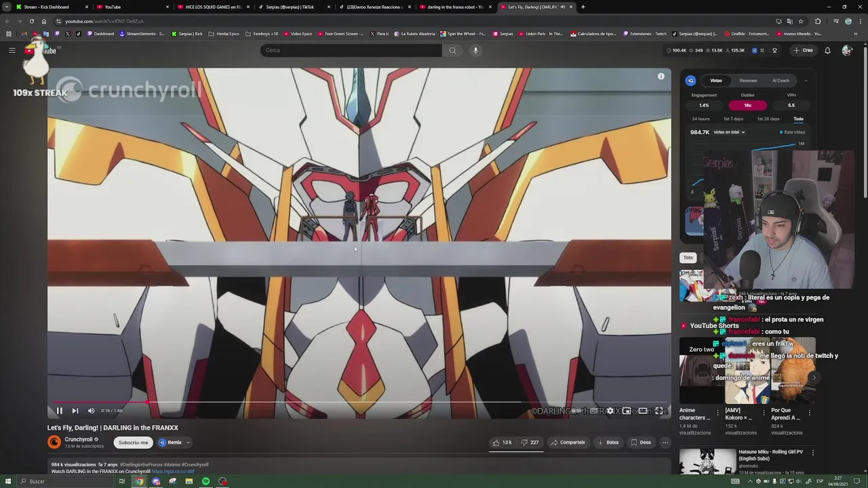
Task: Open Spotify from the taskbar
Action: click(205, 481)
